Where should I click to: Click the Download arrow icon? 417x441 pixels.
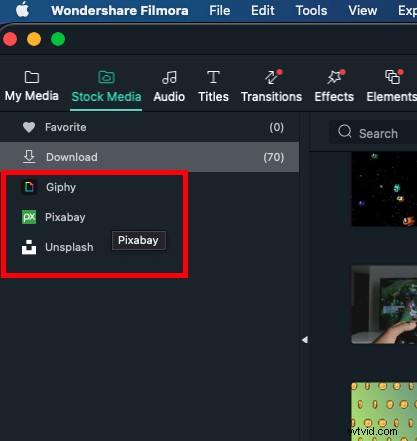click(x=29, y=157)
